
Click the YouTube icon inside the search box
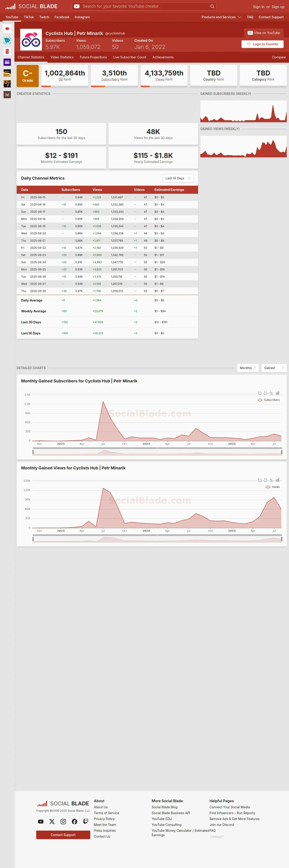point(77,6)
